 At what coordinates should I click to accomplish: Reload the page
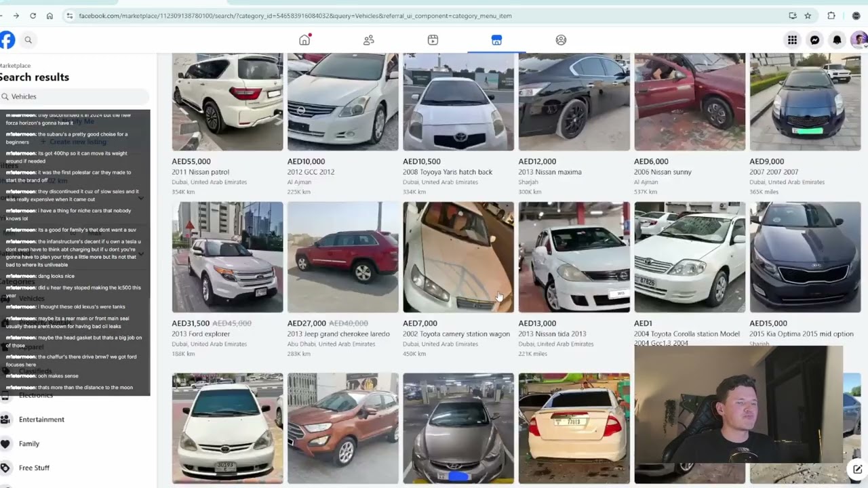pyautogui.click(x=33, y=16)
